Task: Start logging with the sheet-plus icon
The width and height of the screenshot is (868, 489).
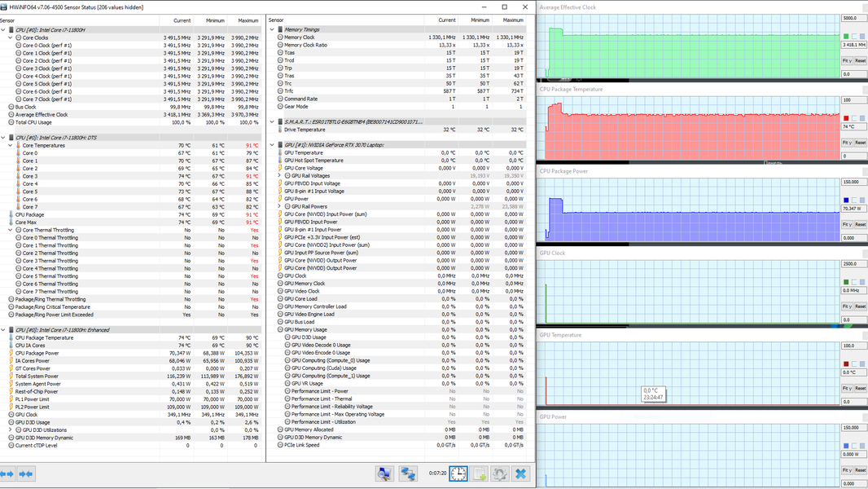Action: [x=480, y=474]
